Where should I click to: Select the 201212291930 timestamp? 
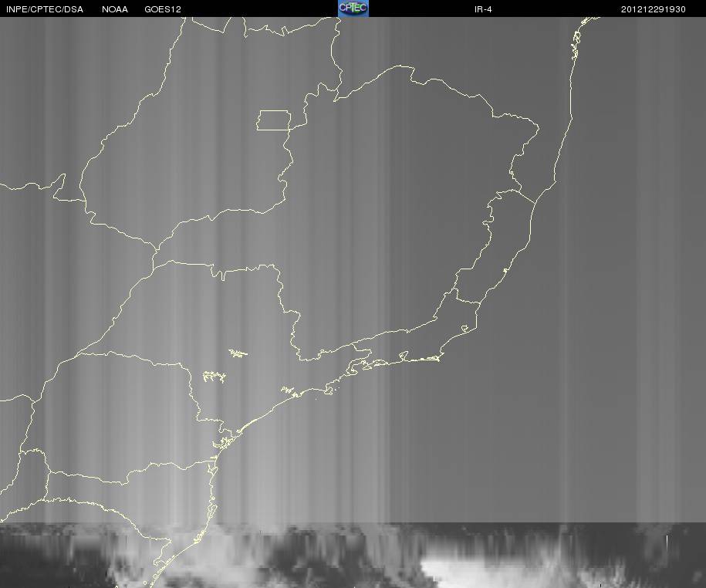[654, 9]
